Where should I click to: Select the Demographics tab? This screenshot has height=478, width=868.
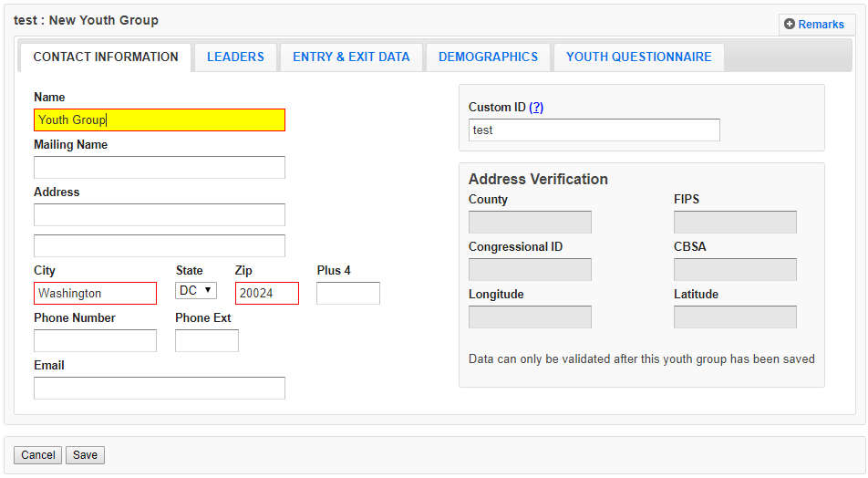[x=488, y=57]
